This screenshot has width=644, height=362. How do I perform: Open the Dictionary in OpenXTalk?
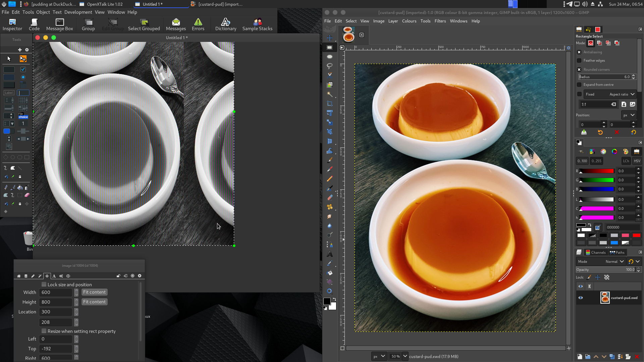coord(226,24)
